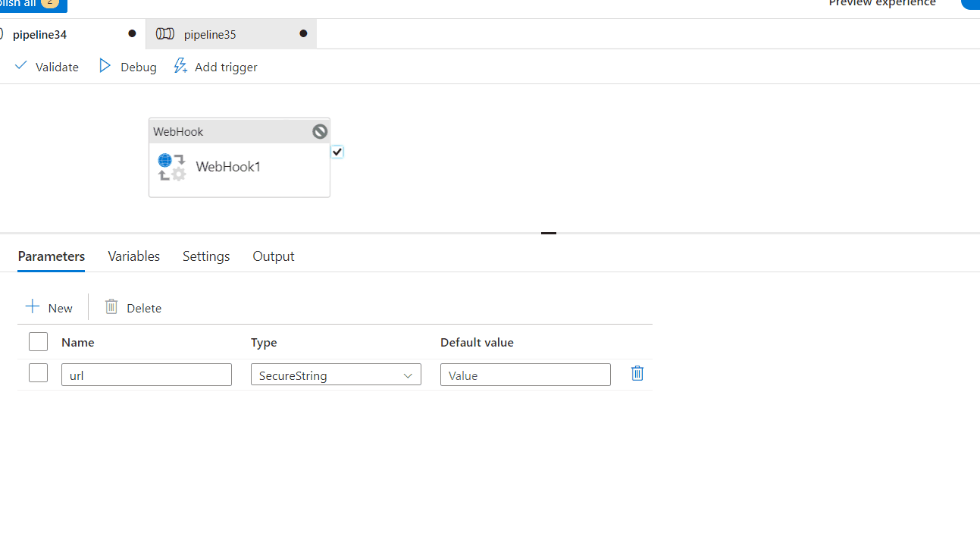Click the Validate checkmark icon
The image size is (980, 543).
click(20, 66)
